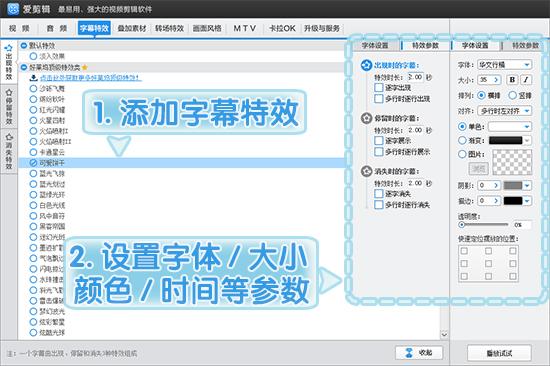Pick the top-left quick position square
Viewport: 550px width, 366px height.
(464, 251)
